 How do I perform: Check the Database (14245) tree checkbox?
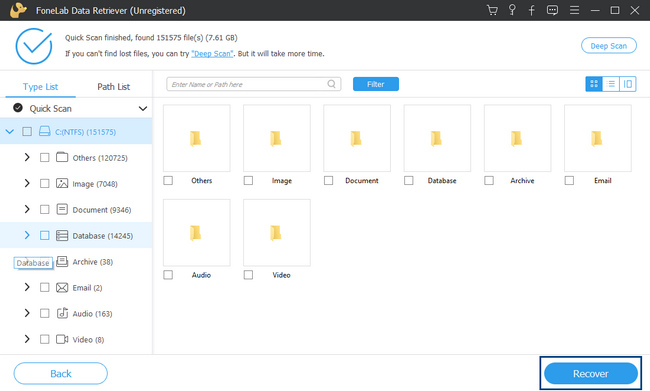pyautogui.click(x=44, y=236)
